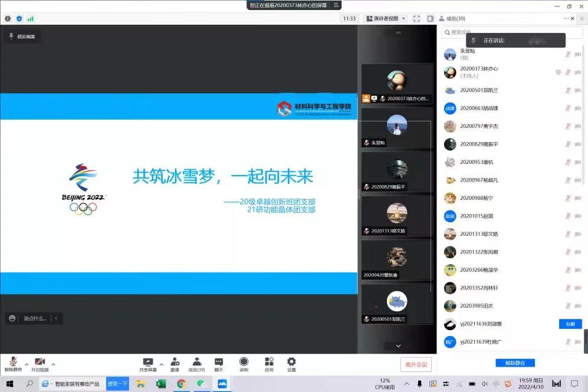Turn on camera with 开启视频
588x392 pixels.
(40, 361)
